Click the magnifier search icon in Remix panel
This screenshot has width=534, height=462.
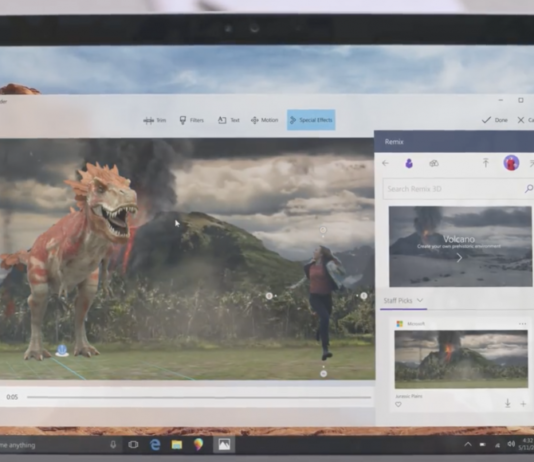[529, 189]
